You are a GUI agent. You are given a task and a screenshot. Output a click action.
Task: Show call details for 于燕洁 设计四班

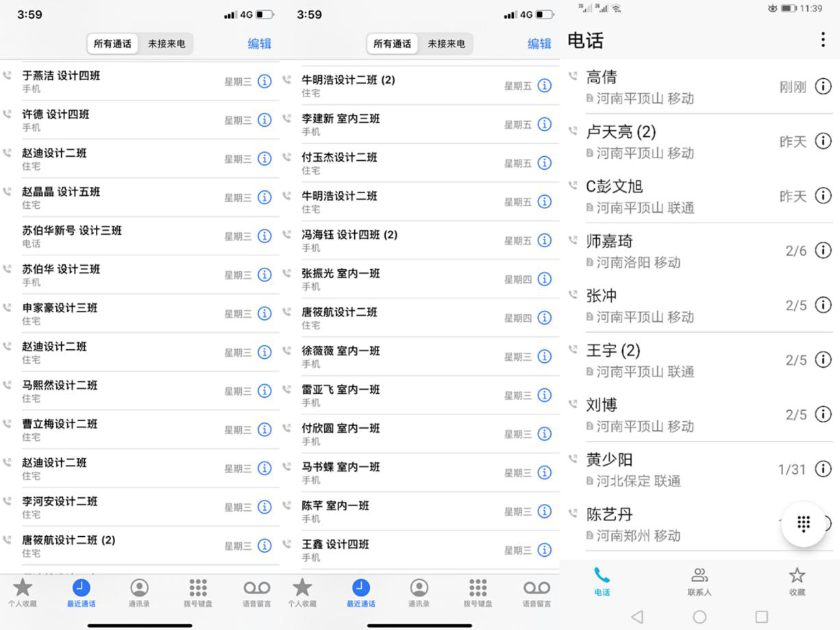pos(264,81)
